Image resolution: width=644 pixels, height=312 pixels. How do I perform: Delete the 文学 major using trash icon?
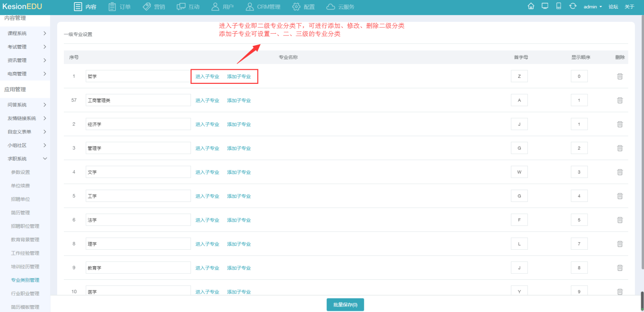click(620, 172)
